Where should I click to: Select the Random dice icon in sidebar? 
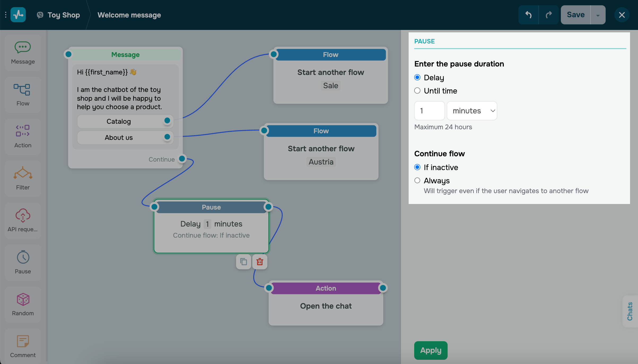pos(23,299)
